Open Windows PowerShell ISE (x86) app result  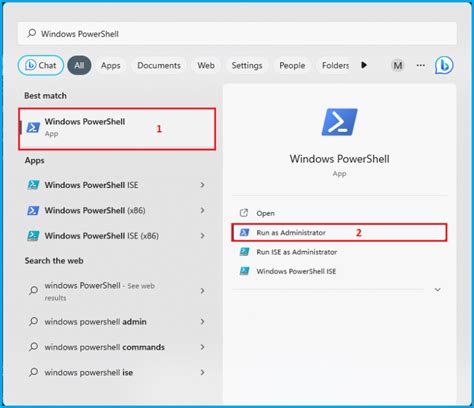click(117, 236)
